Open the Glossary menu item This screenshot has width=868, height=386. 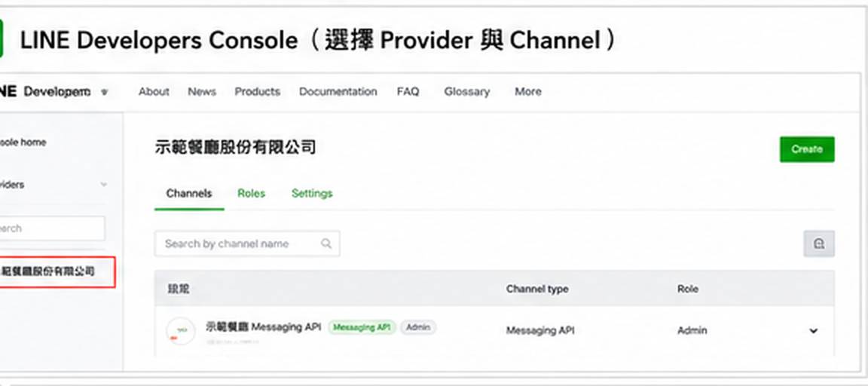(466, 92)
